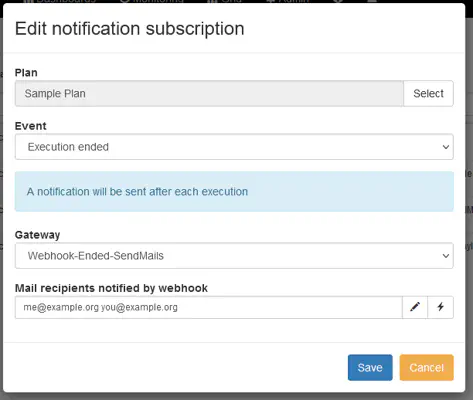Focus the mail recipients email field

pyautogui.click(x=209, y=307)
